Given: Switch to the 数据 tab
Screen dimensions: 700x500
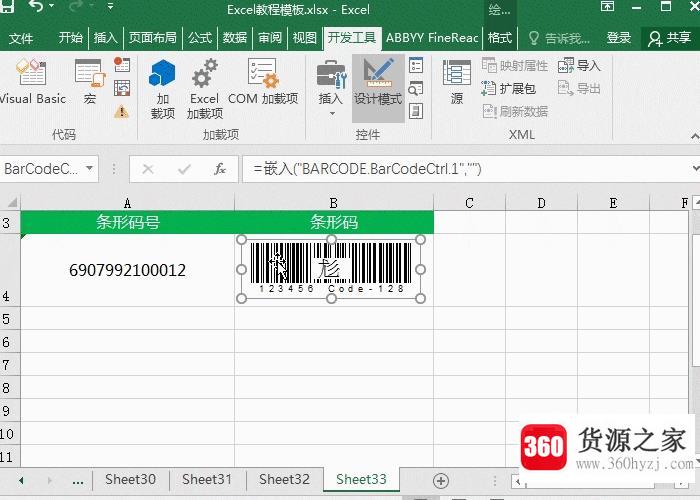Looking at the screenshot, I should click(x=235, y=38).
